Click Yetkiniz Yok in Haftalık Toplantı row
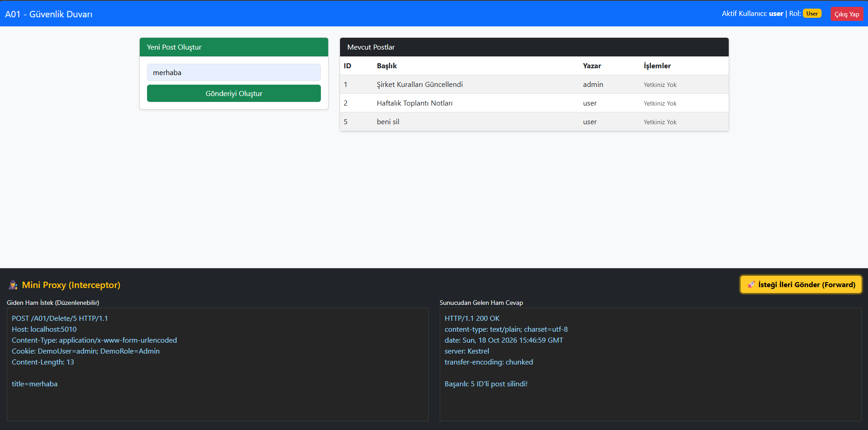The image size is (868, 430). point(660,103)
